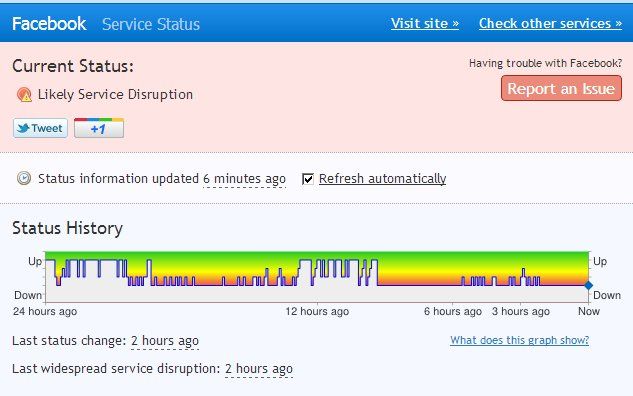Click the graph at 3 hours ago
This screenshot has height=396, width=633.
520,277
